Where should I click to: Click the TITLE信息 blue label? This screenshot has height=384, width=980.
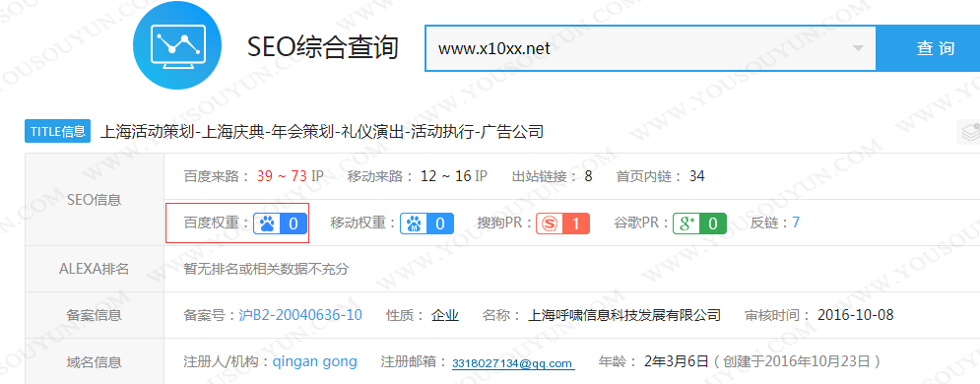(57, 131)
